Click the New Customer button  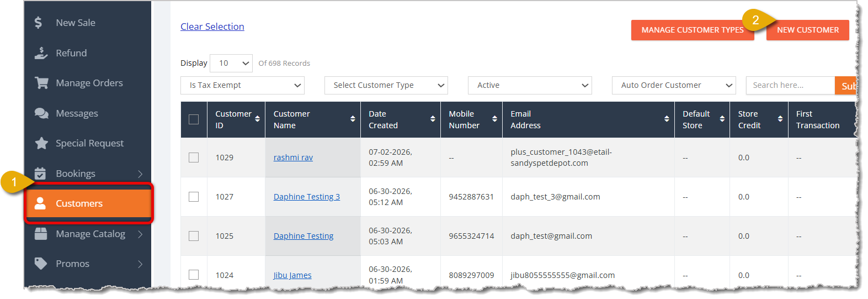pos(808,30)
